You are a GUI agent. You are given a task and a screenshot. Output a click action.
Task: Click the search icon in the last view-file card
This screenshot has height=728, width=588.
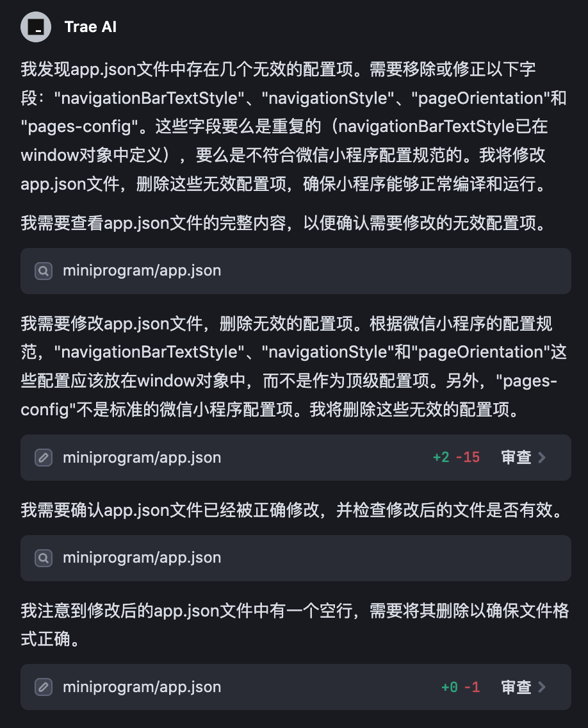click(43, 558)
